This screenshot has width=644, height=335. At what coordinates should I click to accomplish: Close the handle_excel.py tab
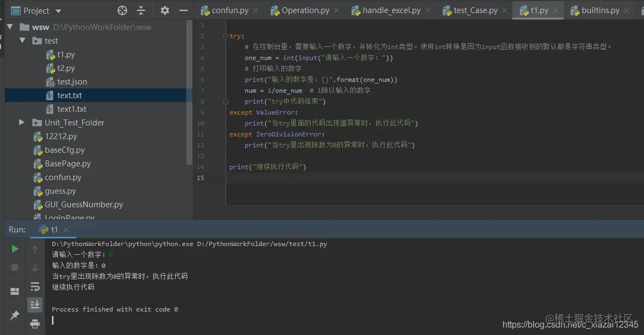428,11
